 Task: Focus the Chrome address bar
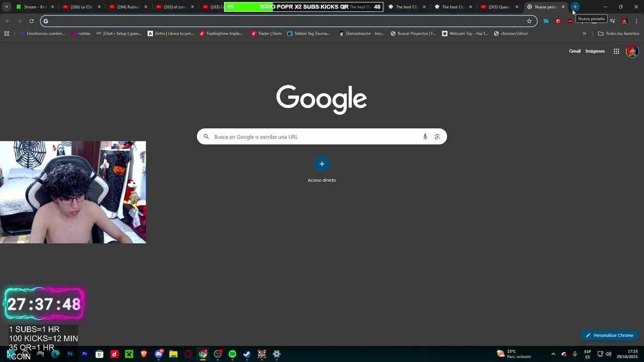click(288, 21)
